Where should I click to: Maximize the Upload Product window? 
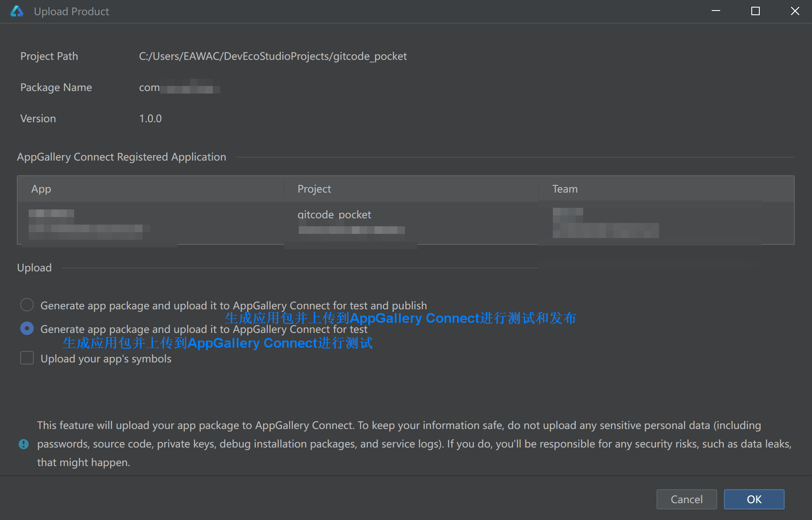[x=756, y=11]
